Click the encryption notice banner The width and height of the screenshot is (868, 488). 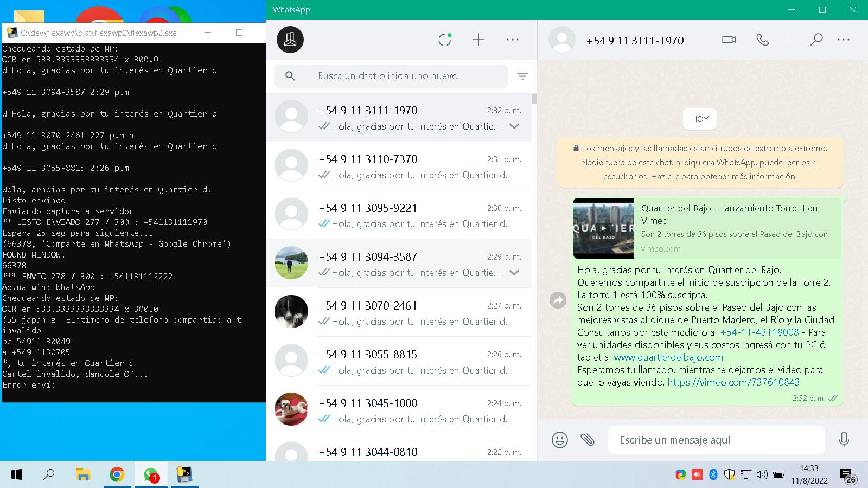700,162
